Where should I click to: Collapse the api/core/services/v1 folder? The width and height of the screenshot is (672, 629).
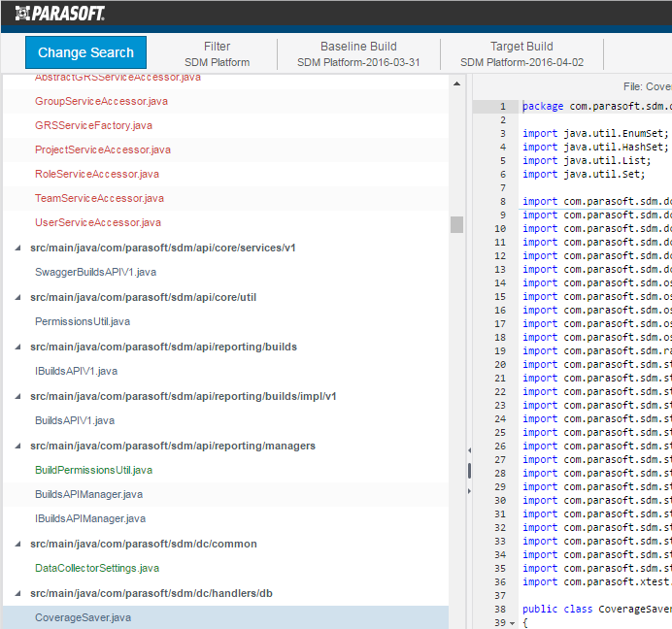click(x=17, y=248)
